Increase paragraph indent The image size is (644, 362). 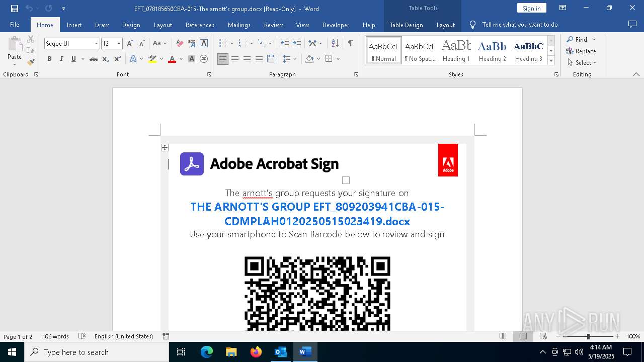[297, 43]
